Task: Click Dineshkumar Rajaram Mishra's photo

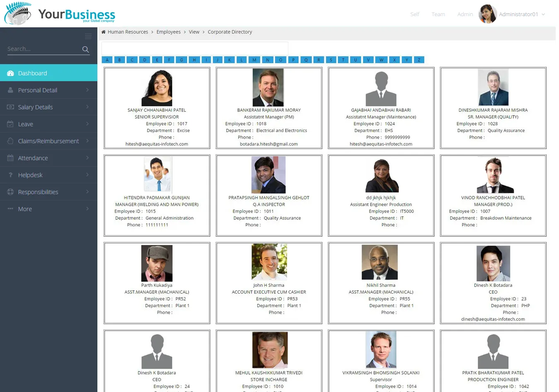Action: (x=493, y=87)
